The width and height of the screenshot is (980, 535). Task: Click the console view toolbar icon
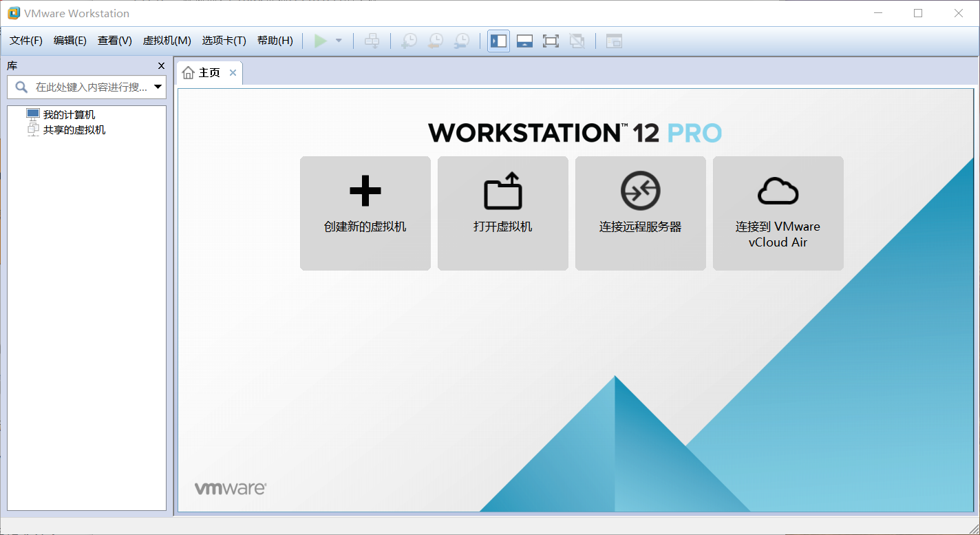(x=614, y=41)
